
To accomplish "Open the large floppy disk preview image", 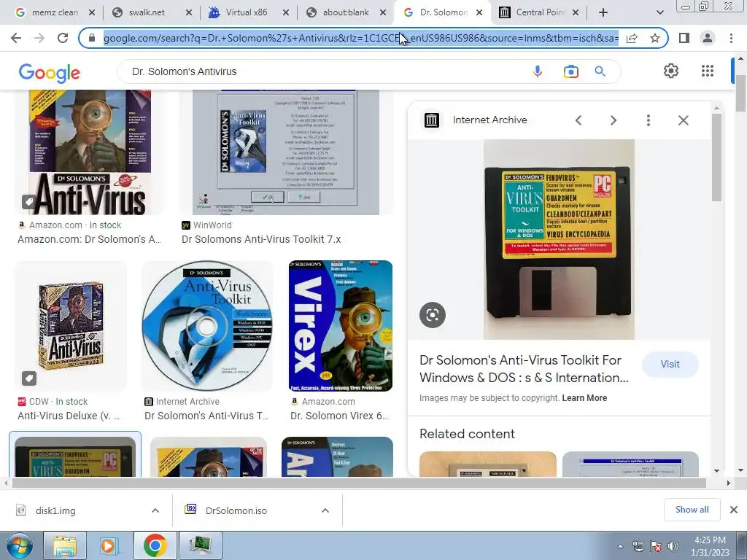I will (x=559, y=239).
